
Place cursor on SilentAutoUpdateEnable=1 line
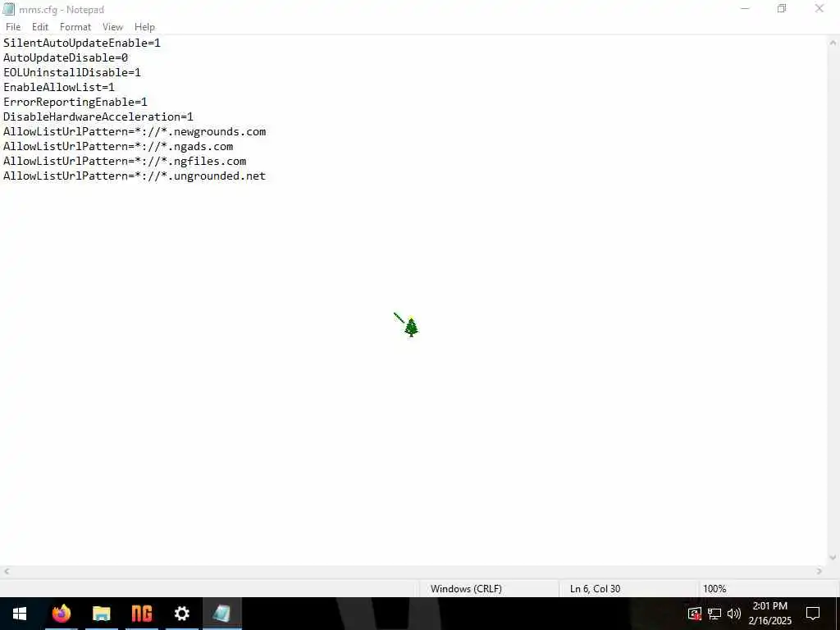[82, 43]
